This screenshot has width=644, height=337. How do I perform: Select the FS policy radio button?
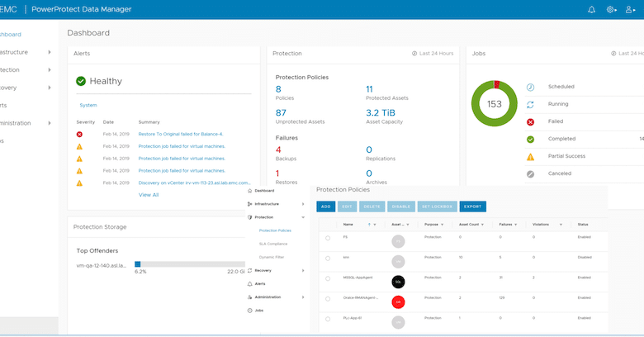328,238
